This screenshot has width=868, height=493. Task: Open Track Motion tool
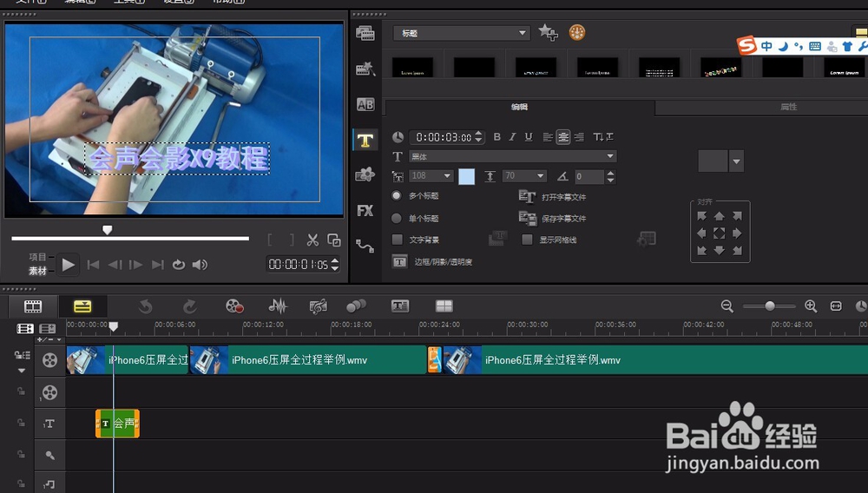[356, 306]
